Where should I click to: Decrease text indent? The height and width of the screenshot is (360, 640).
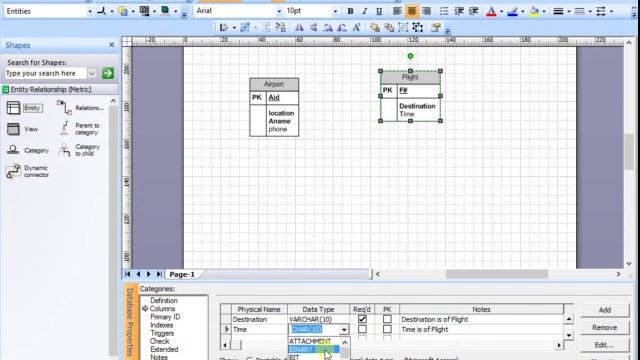pyautogui.click(x=458, y=11)
